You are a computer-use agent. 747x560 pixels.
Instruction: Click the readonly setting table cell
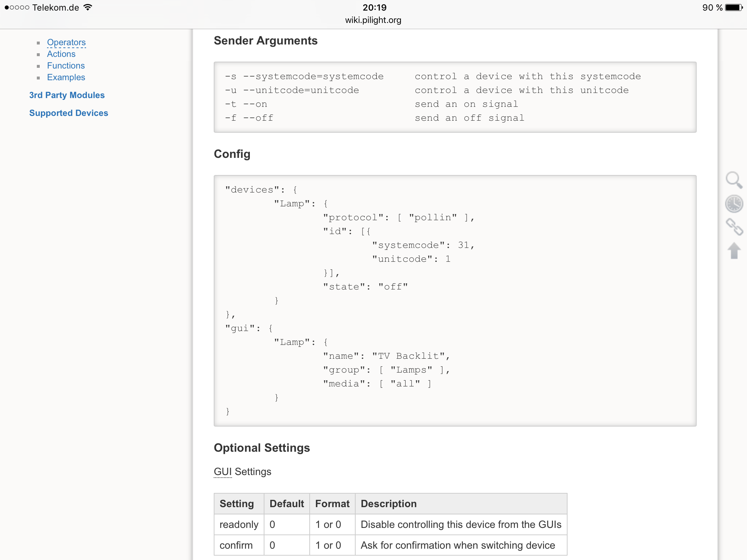[239, 525]
